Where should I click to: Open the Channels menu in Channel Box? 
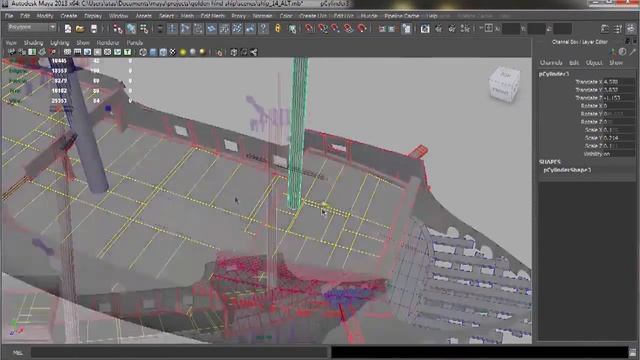coord(551,63)
